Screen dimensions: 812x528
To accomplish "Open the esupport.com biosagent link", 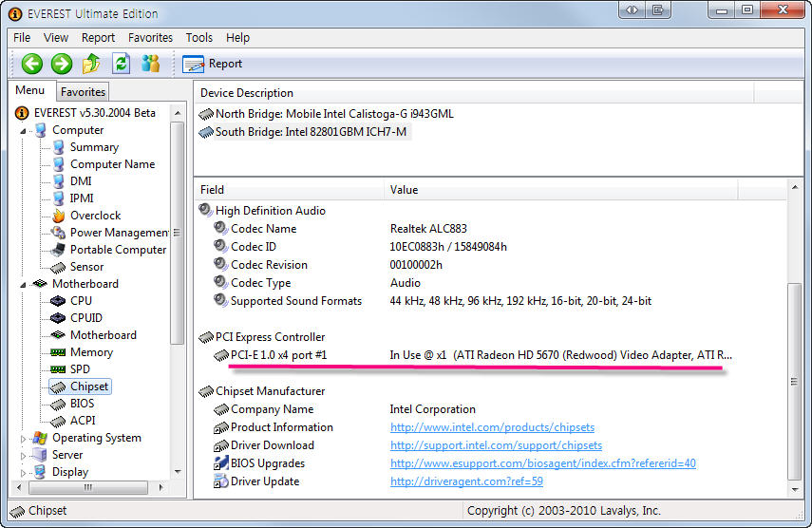I will 543,463.
